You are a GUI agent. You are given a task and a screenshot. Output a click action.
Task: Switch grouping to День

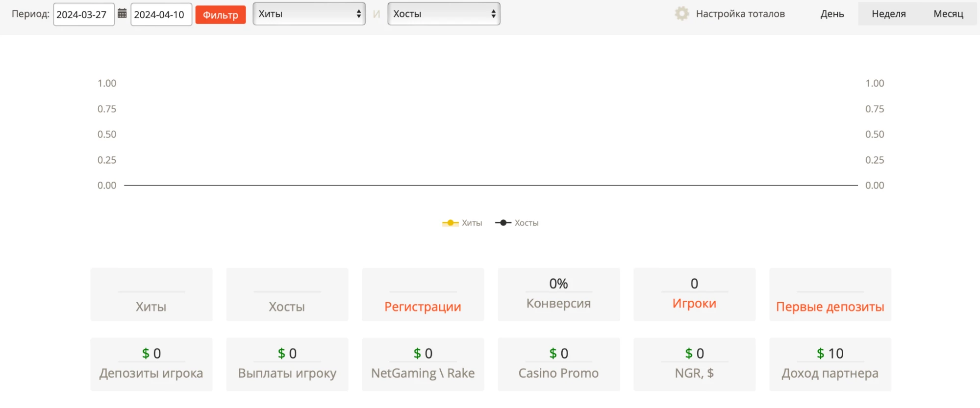(x=832, y=14)
